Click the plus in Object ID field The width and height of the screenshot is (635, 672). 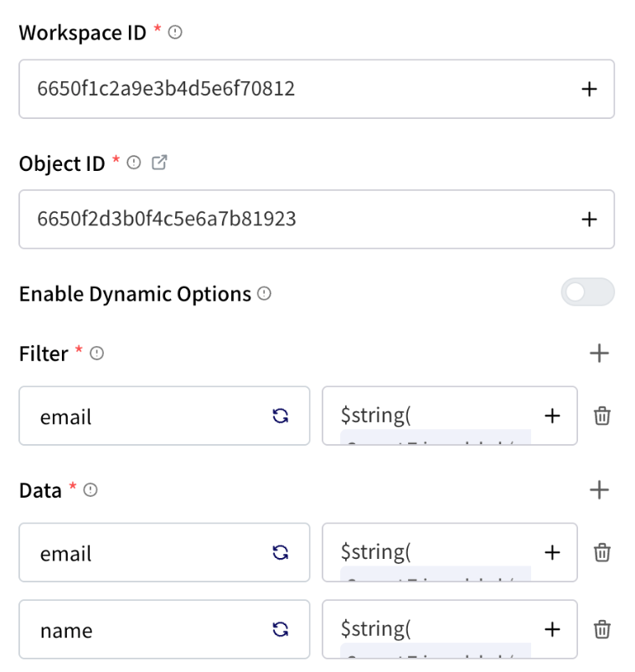[x=589, y=220]
